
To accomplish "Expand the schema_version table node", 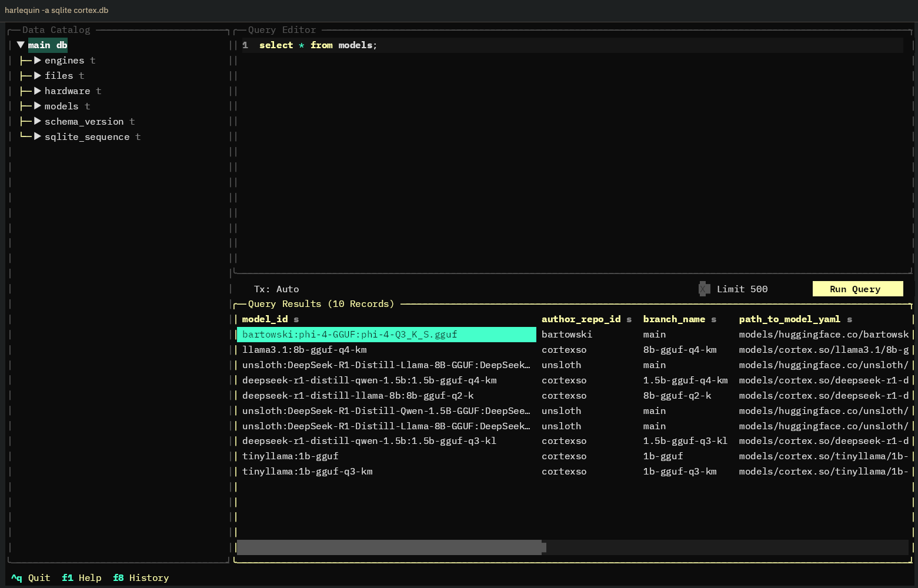I will pos(38,122).
